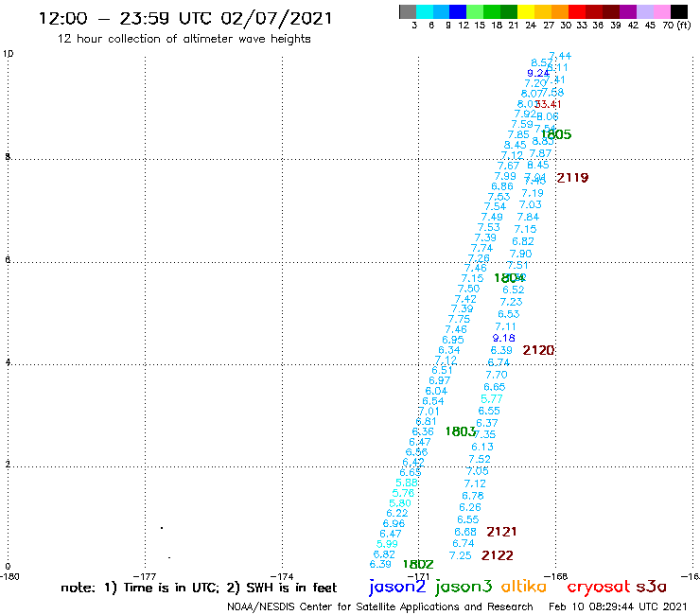
Task: Click the bright red swatch in the legend bar
Action: click(x=576, y=11)
